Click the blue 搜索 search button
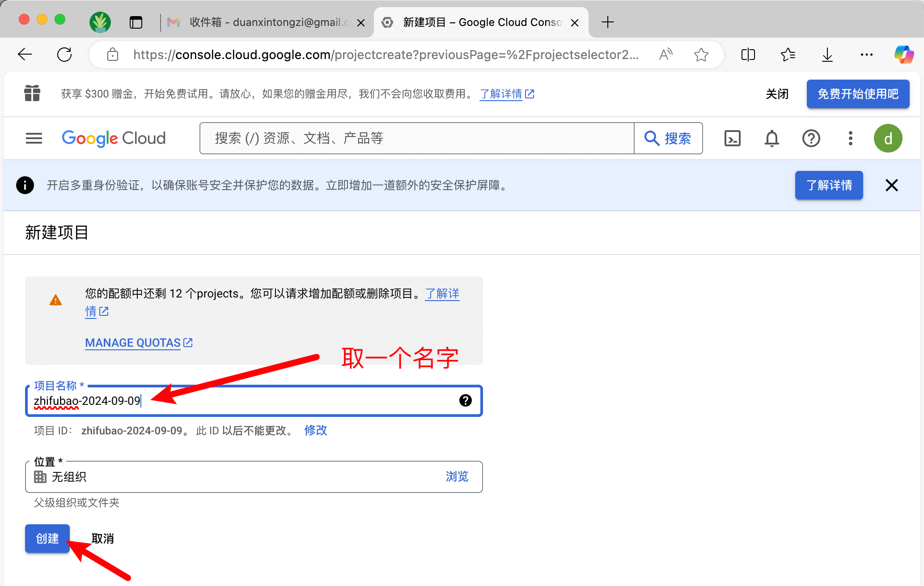924x586 pixels. tap(668, 138)
